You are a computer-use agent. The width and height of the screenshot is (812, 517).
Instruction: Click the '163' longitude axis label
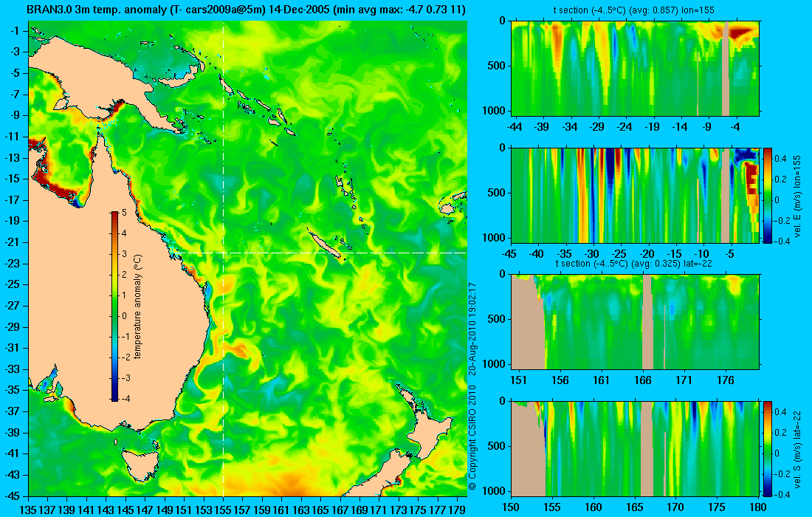pyautogui.click(x=301, y=510)
